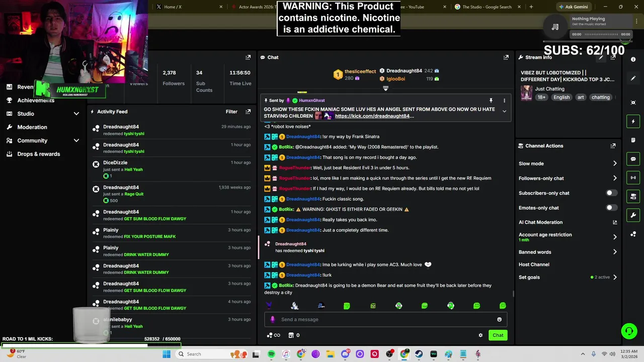Close the Home / X browser tab

[x=221, y=7]
